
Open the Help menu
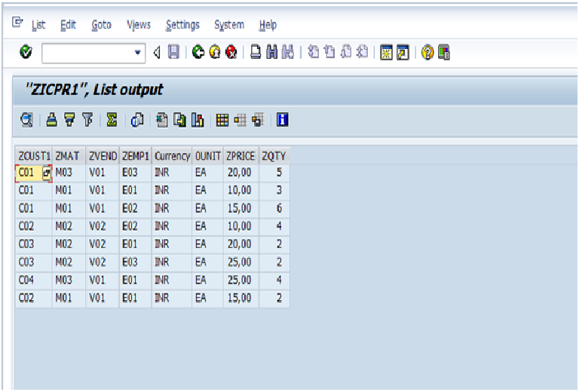point(268,25)
